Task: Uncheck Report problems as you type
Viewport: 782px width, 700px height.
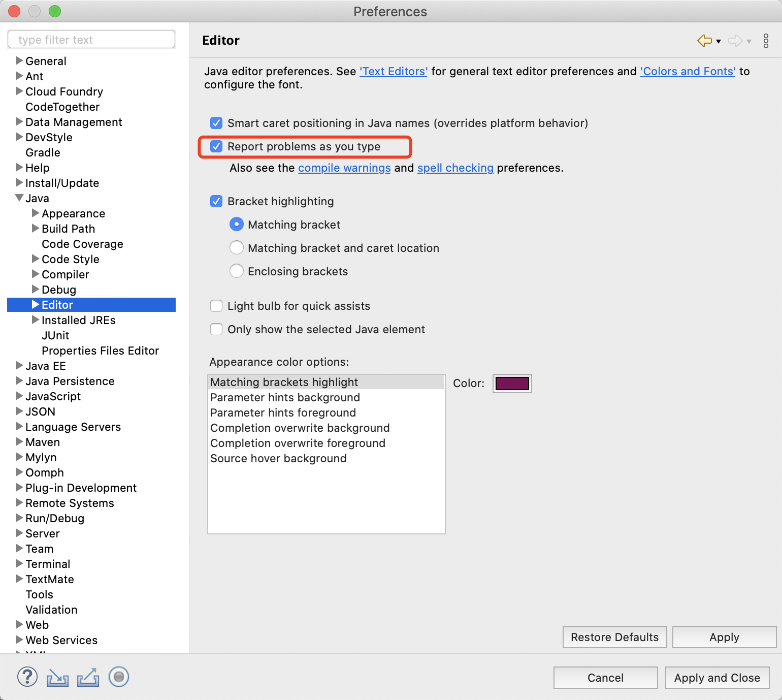Action: 216,146
